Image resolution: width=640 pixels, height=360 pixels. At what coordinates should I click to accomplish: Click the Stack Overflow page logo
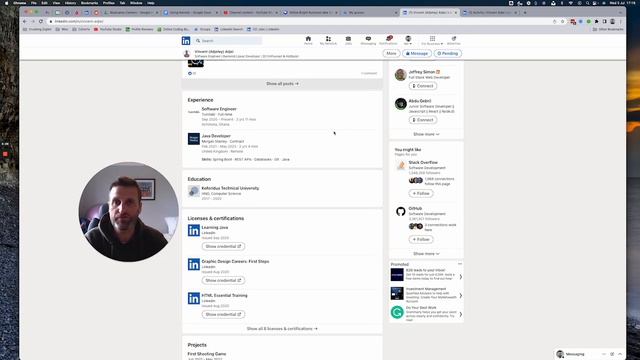click(400, 165)
